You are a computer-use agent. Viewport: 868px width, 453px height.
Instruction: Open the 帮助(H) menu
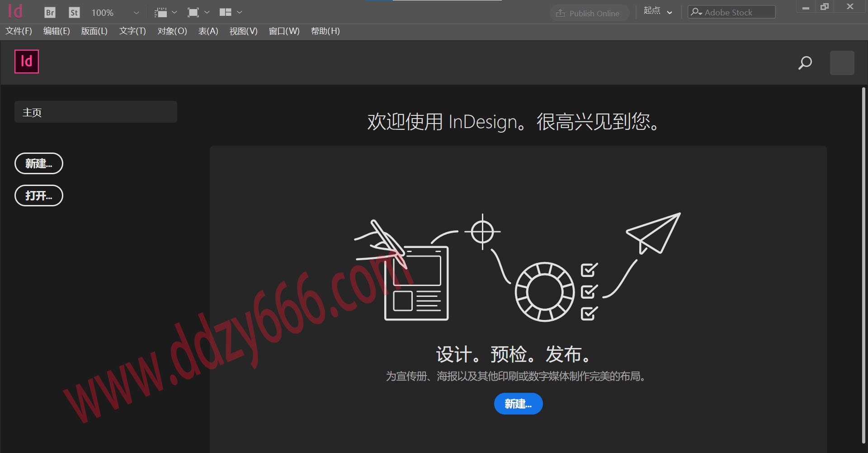[x=325, y=31]
